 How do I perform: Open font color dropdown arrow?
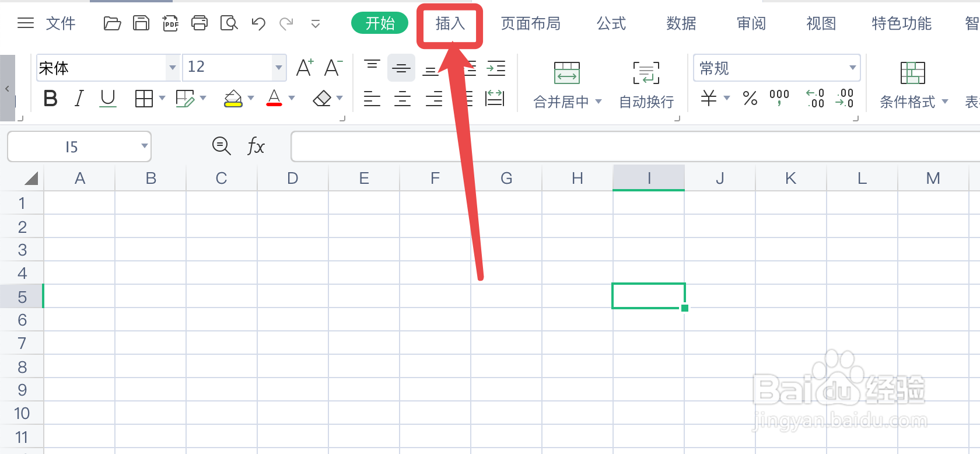292,98
